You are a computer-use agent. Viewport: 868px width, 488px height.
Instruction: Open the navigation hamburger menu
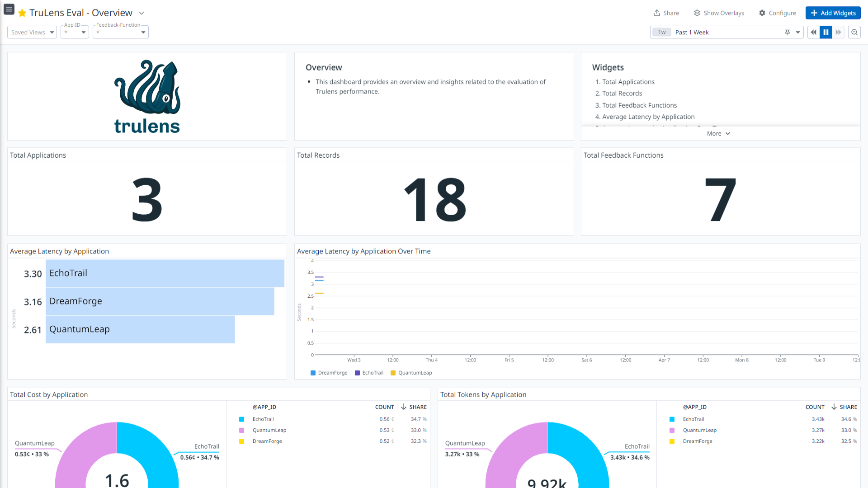tap(9, 9)
